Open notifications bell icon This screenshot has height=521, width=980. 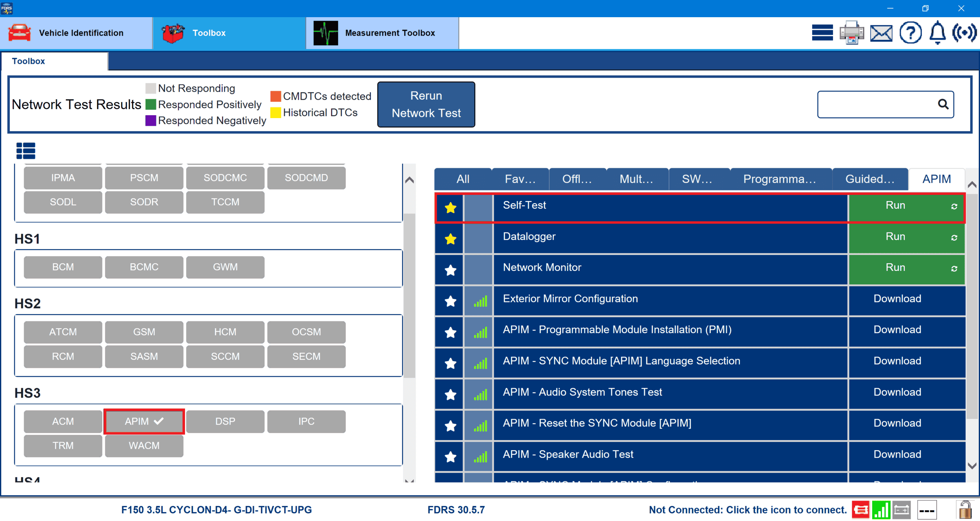pyautogui.click(x=938, y=33)
